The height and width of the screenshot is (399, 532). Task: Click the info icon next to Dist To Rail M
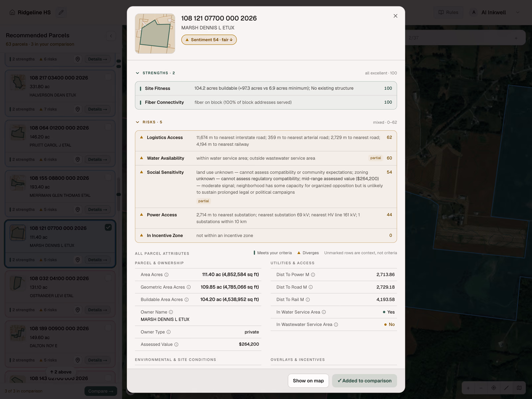tap(308, 300)
